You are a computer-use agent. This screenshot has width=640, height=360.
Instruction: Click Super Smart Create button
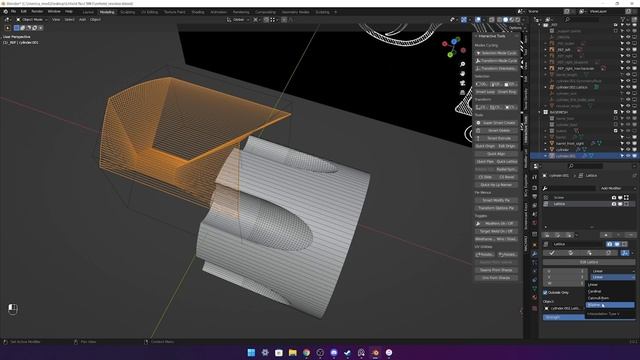tap(496, 123)
